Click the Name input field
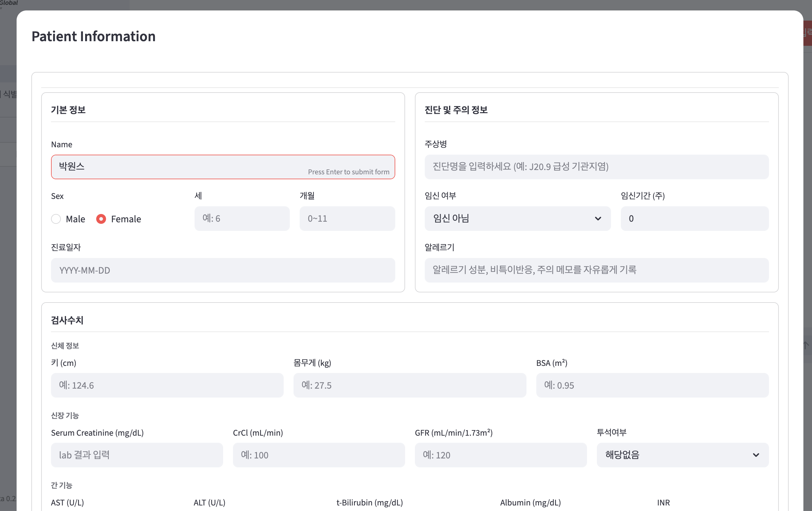 [223, 167]
